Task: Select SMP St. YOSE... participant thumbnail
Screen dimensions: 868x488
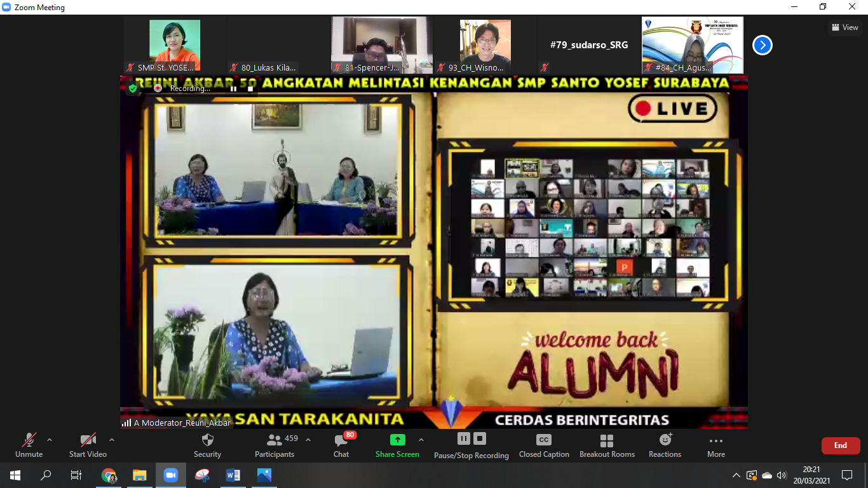Action: click(x=175, y=45)
